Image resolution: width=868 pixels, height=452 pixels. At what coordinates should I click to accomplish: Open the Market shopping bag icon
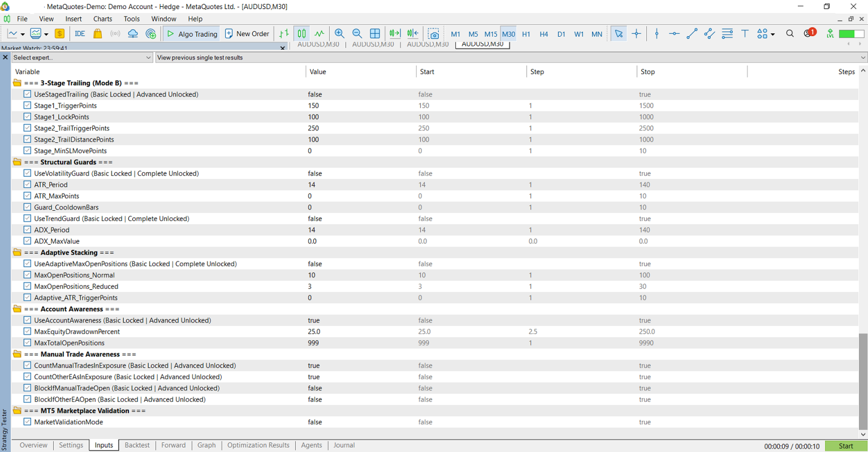pos(98,34)
